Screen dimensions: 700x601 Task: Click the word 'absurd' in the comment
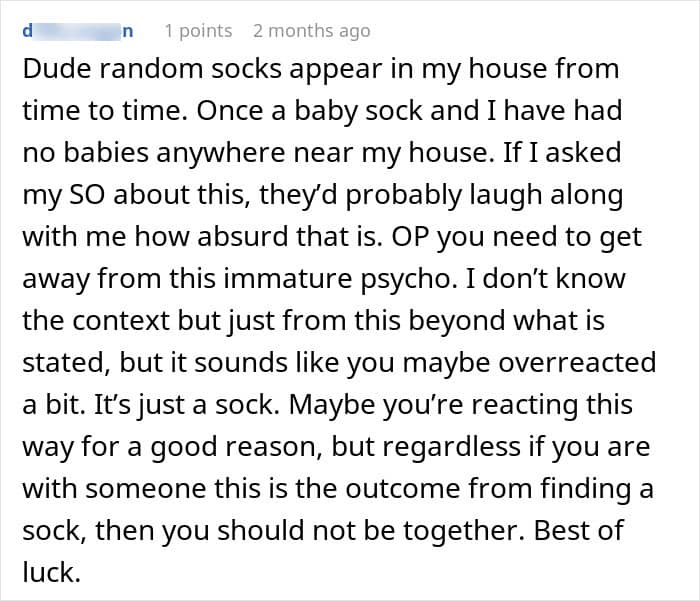243,237
